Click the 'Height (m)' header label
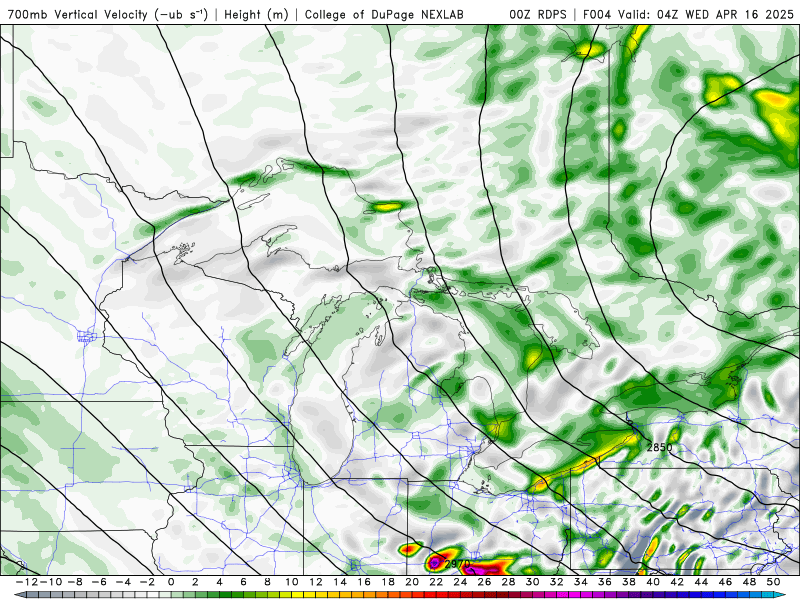Image resolution: width=800 pixels, height=600 pixels. [256, 15]
